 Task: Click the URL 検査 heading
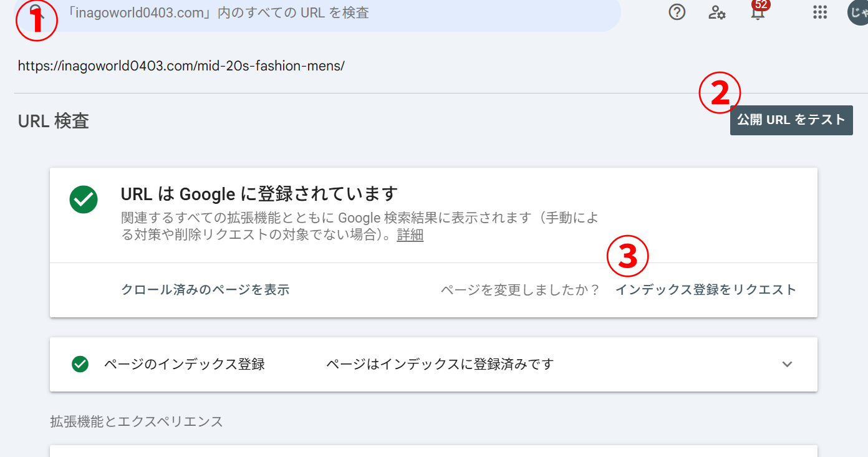tap(54, 121)
